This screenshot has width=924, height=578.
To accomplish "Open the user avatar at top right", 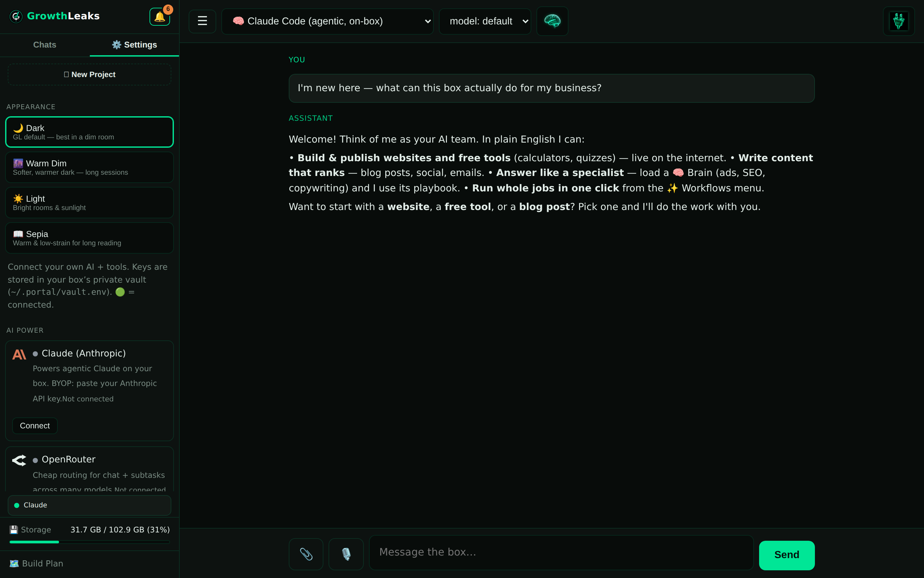I will click(x=899, y=21).
